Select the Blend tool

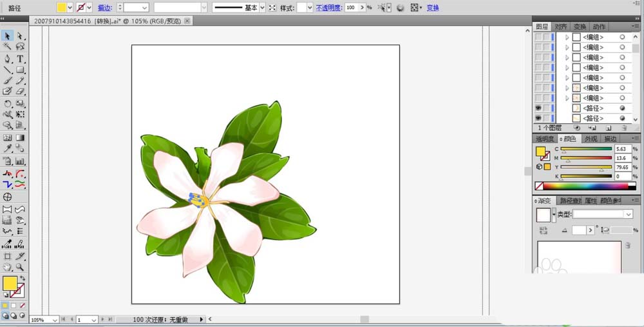click(20, 148)
